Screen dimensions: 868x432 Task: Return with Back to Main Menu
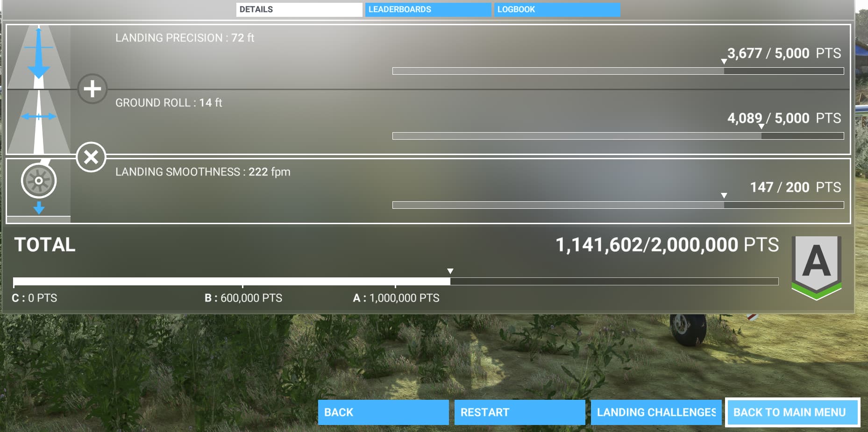click(x=793, y=412)
